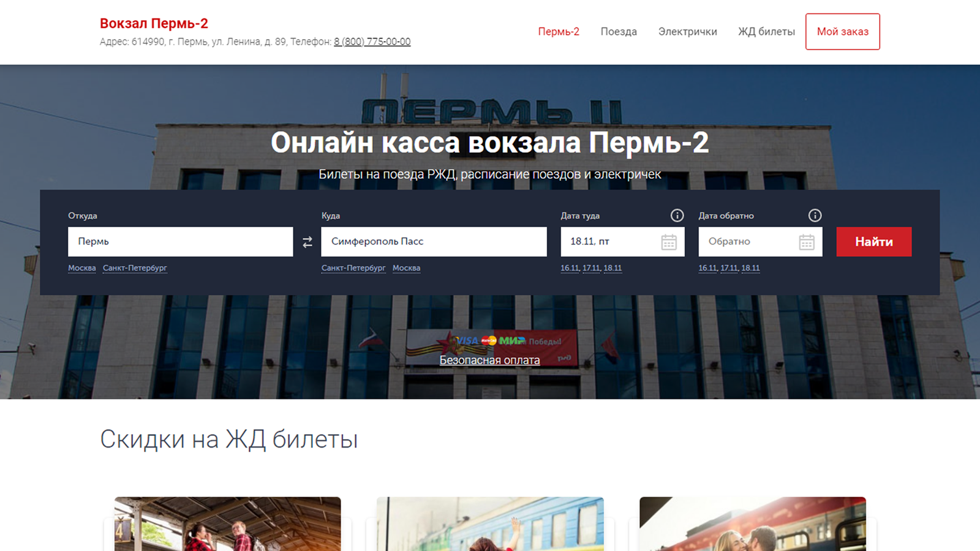Click info icon next to Дата обратно

815,216
